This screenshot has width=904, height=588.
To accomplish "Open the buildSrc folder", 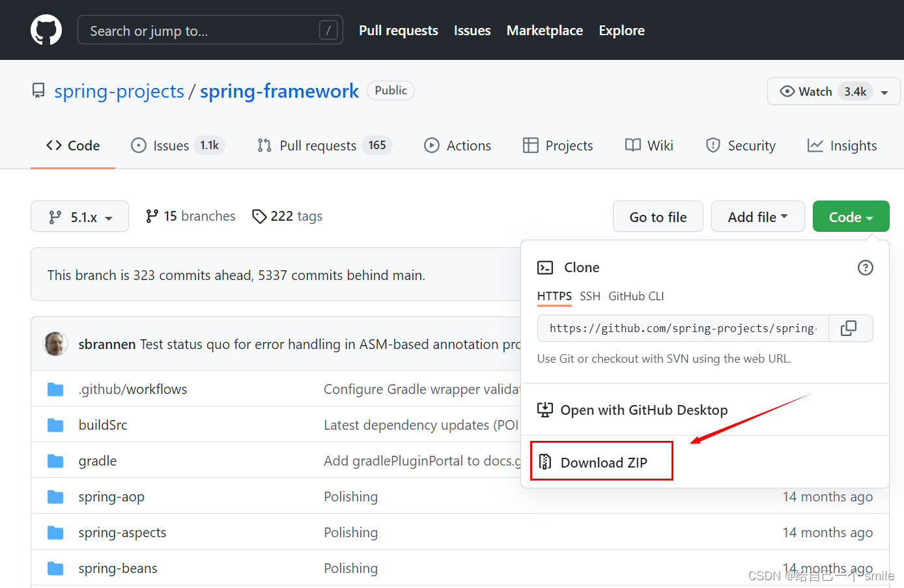I will click(x=103, y=425).
